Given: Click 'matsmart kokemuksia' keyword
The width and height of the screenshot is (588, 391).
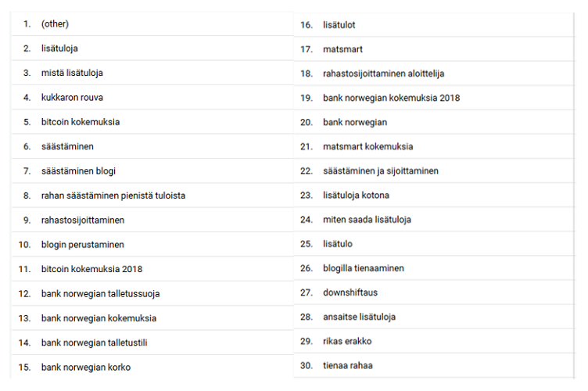Looking at the screenshot, I should tap(368, 146).
